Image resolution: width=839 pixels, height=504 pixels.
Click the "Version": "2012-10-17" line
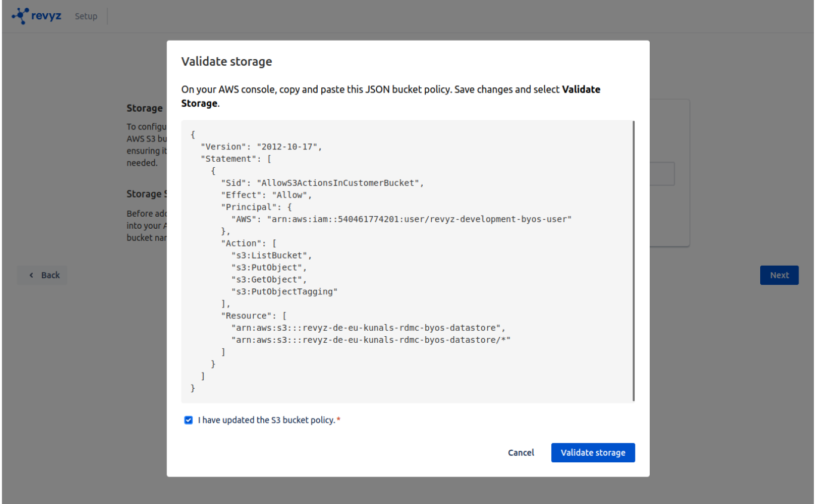[x=262, y=147]
